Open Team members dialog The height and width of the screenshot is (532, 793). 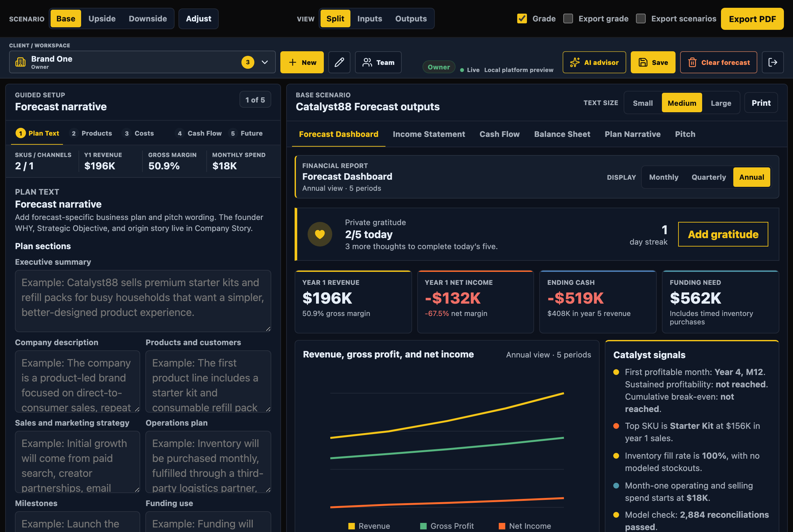pos(378,62)
